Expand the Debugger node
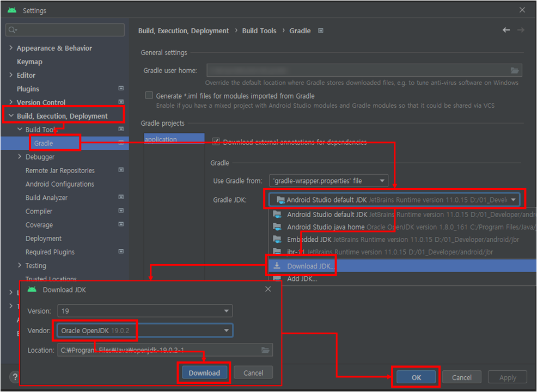Viewport: 537px width, 392px height. pyautogui.click(x=20, y=156)
